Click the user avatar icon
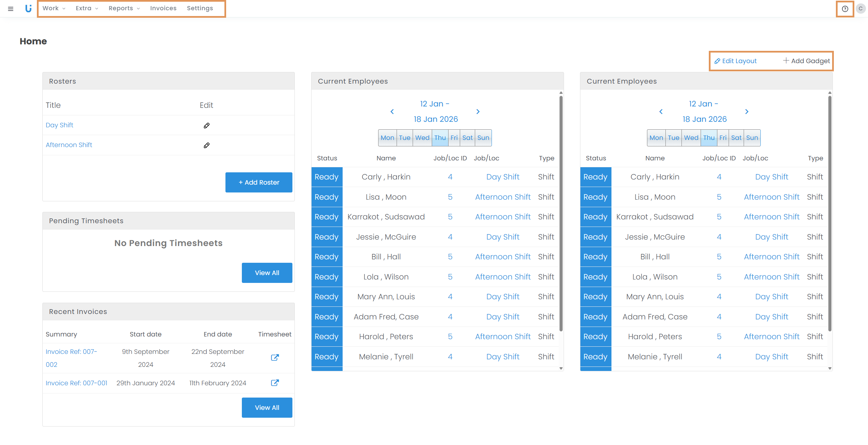 click(x=860, y=9)
